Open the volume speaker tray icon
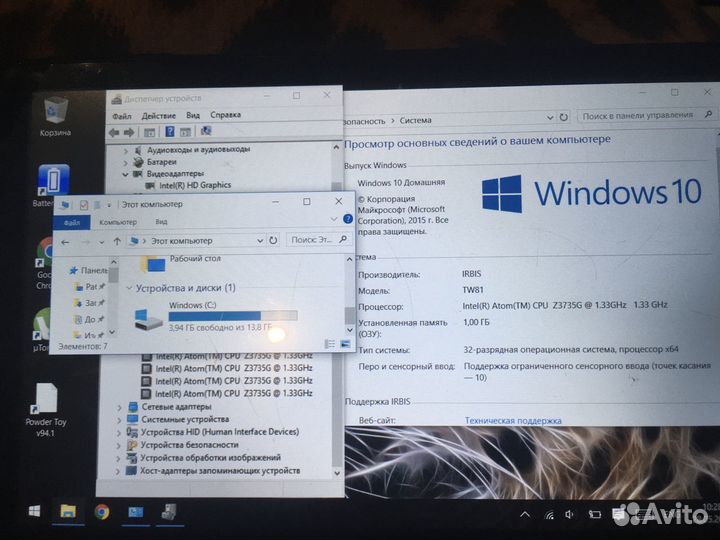The image size is (720, 540). (570, 515)
